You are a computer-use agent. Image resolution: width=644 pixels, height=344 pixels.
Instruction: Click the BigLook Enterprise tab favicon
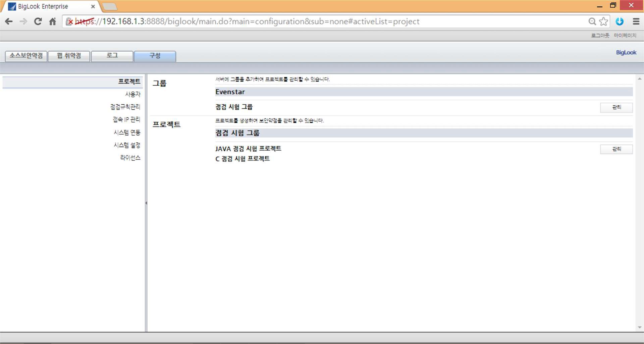click(12, 6)
